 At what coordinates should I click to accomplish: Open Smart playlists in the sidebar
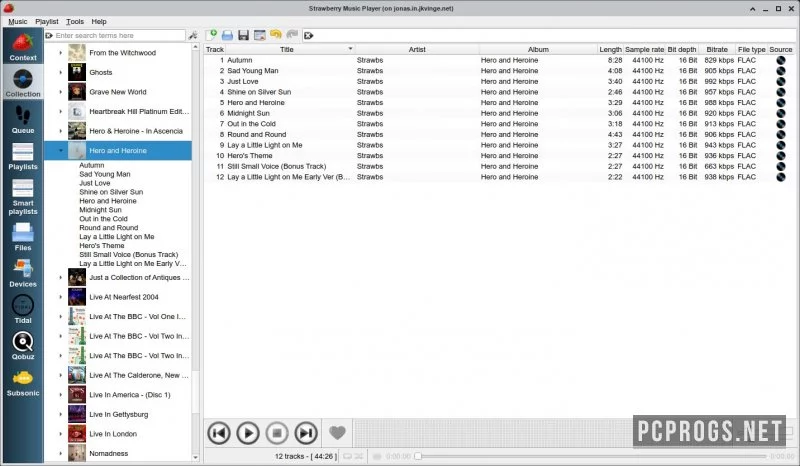coord(23,197)
